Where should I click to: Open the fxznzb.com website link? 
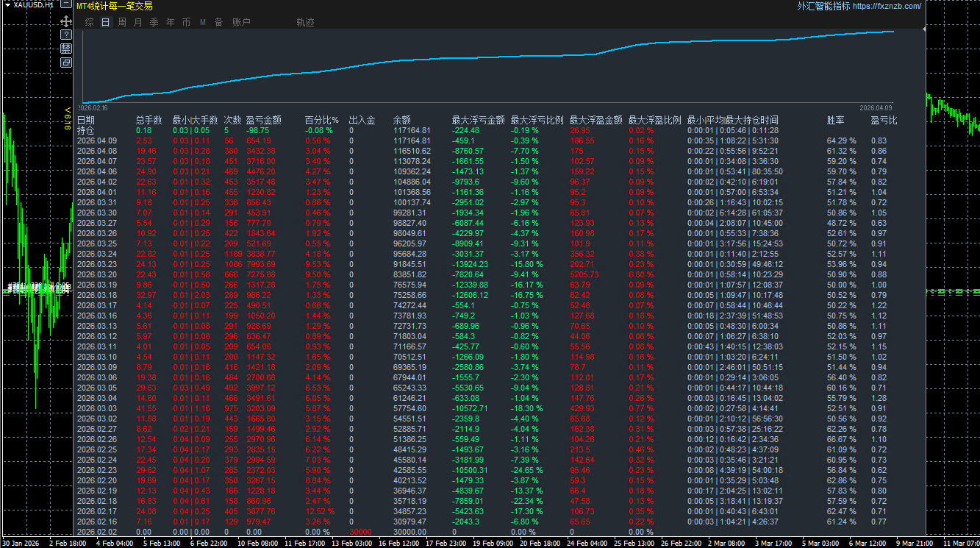(x=887, y=6)
